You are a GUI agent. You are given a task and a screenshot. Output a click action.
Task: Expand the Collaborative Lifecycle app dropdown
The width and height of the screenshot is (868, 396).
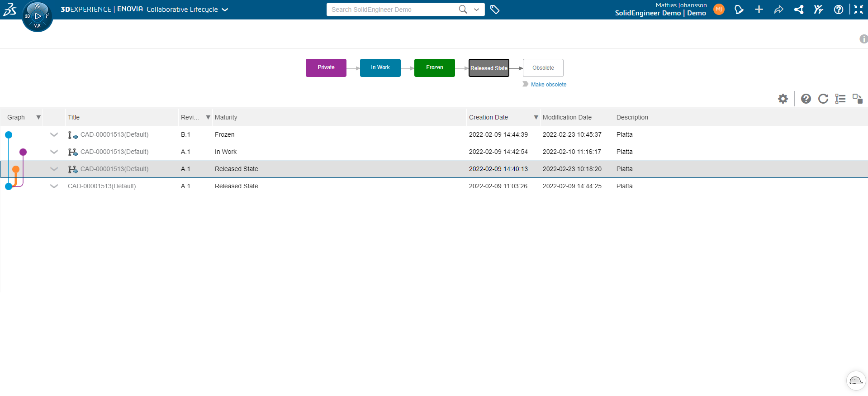[x=225, y=10]
